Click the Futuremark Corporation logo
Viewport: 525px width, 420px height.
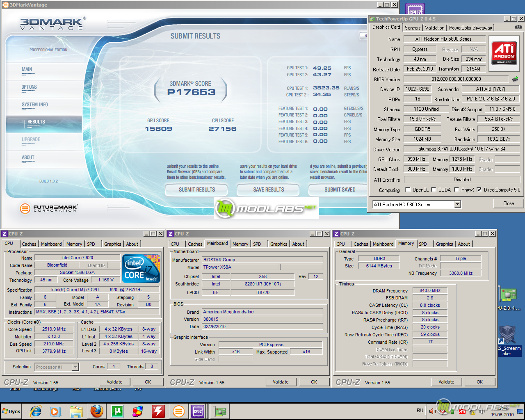49,208
